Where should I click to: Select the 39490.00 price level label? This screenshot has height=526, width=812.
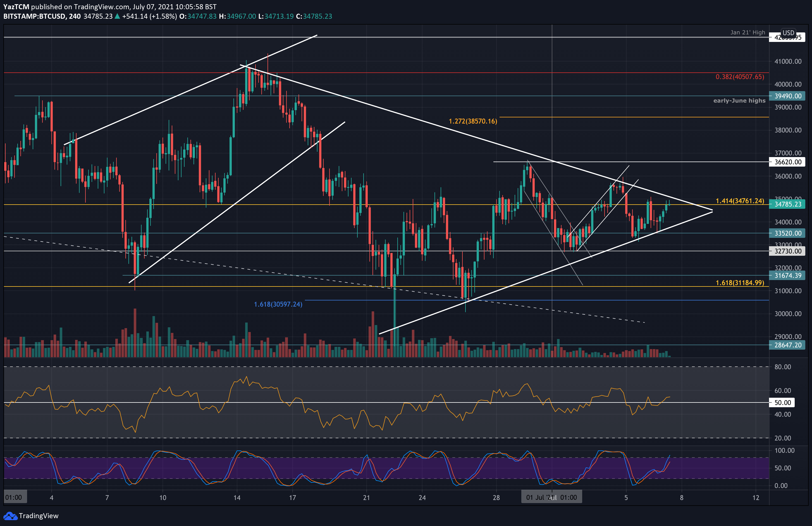click(x=787, y=96)
